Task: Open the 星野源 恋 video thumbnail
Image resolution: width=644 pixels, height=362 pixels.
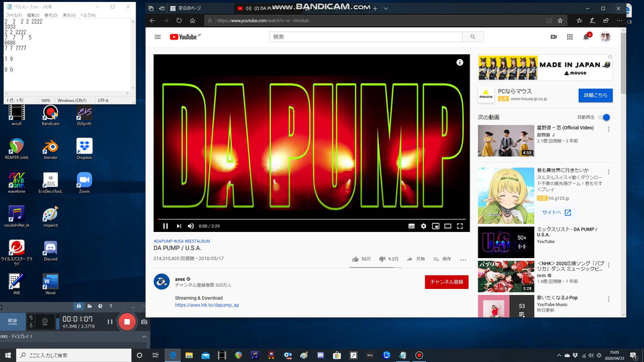Action: click(506, 141)
